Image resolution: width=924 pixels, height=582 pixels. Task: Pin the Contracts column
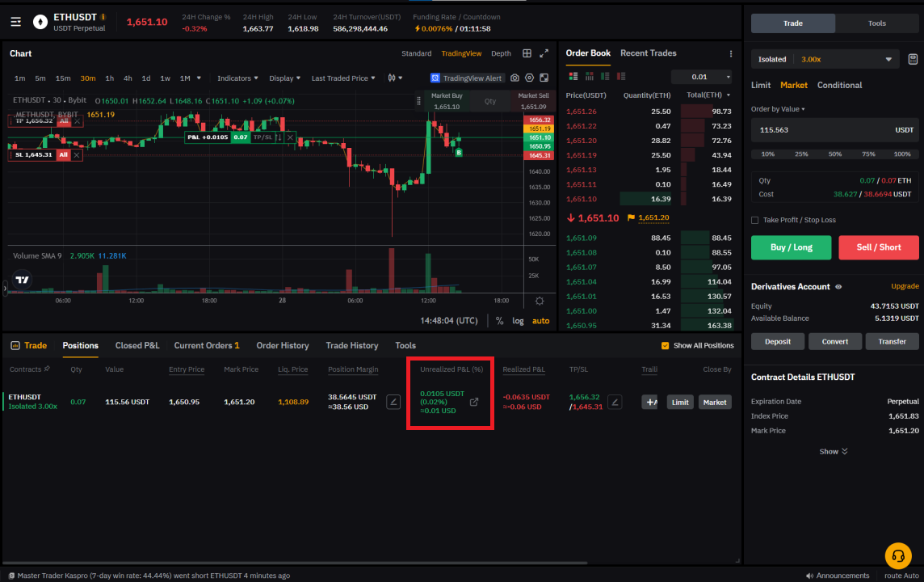coord(47,369)
